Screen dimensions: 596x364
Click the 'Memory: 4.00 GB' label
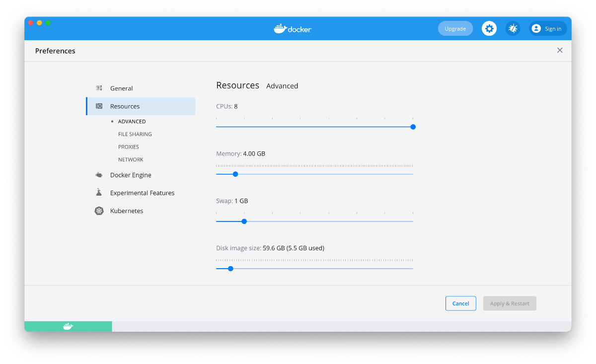[x=241, y=154]
